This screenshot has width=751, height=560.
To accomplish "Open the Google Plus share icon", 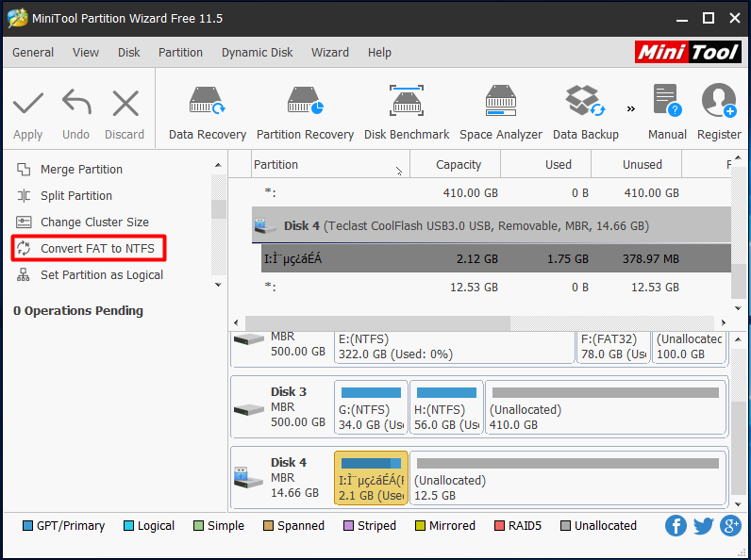I will (730, 525).
